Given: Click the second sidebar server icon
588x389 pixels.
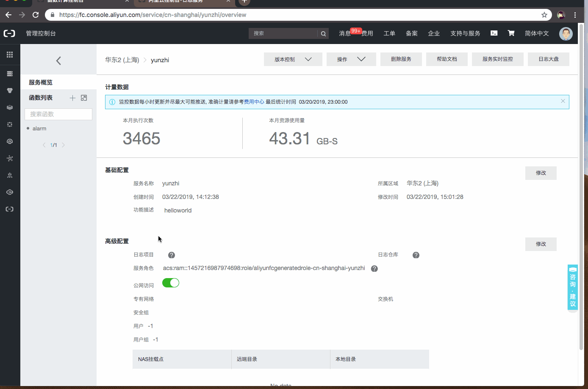Looking at the screenshot, I should tap(10, 74).
